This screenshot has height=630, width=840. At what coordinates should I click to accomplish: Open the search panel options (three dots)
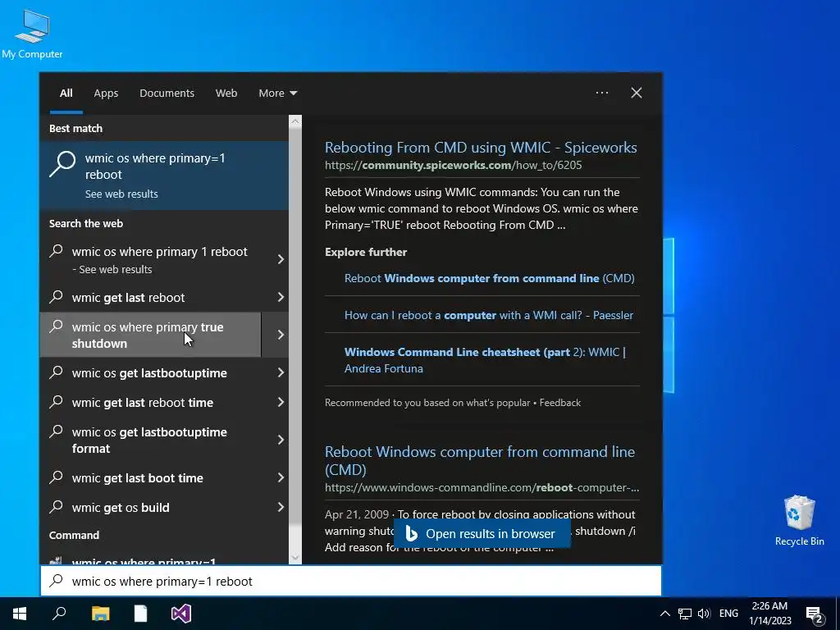(x=602, y=93)
